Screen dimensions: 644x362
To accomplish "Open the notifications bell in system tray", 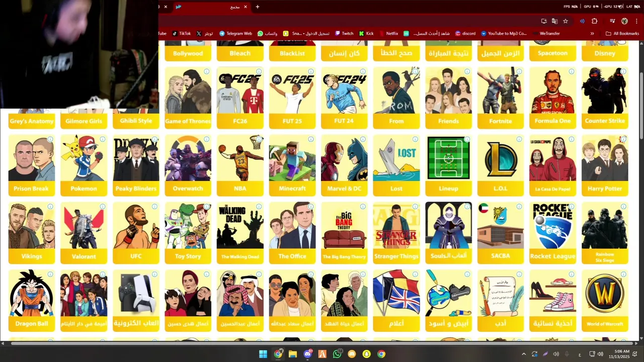I will (x=635, y=354).
